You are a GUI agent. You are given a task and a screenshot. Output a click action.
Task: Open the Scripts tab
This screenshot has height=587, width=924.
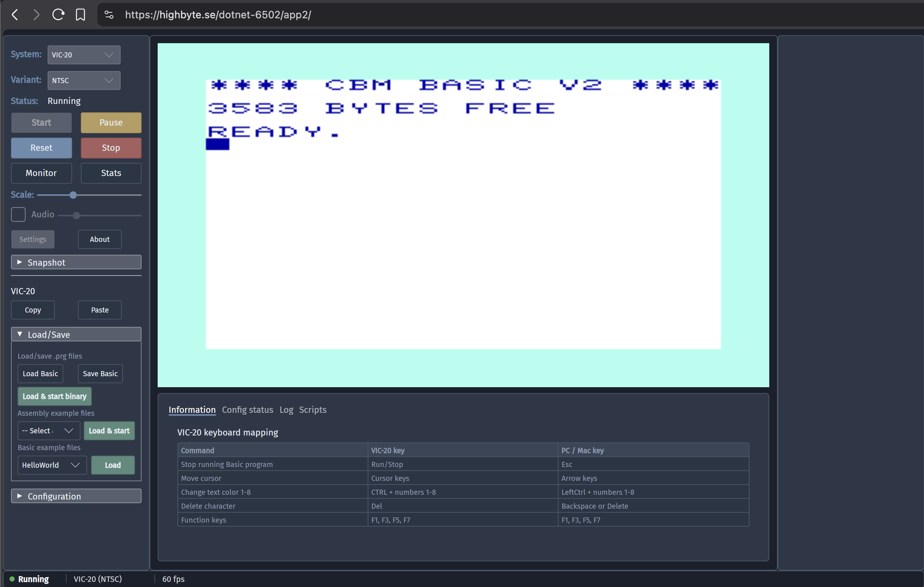pyautogui.click(x=313, y=410)
